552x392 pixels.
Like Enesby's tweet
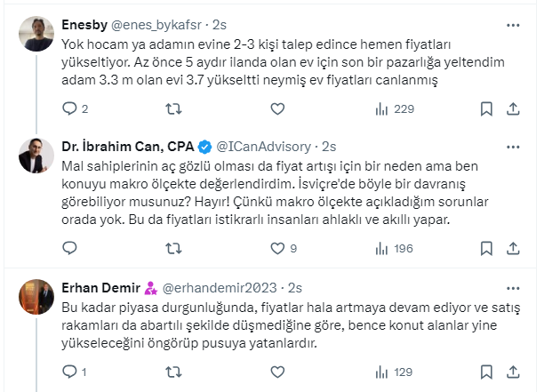[277, 109]
